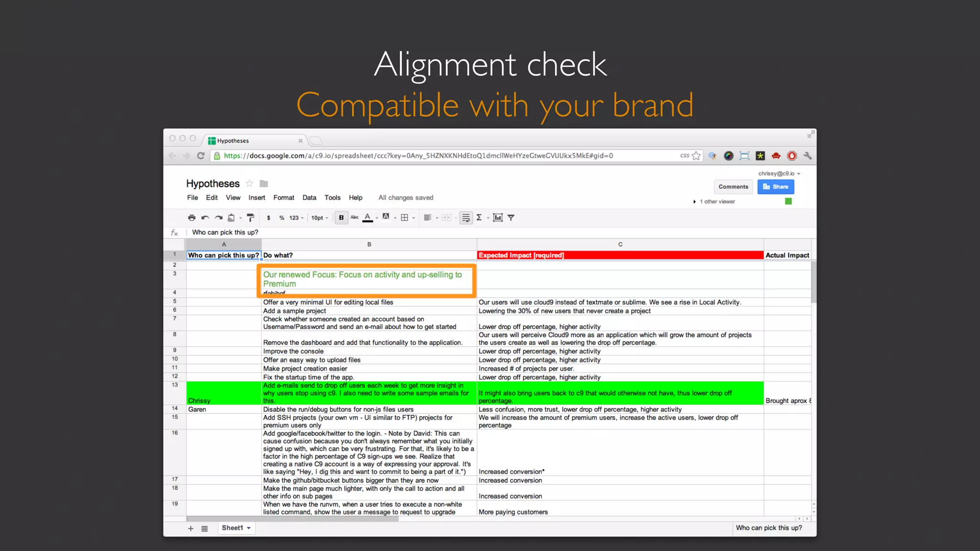Open the File menu
This screenshot has height=551, width=980.
(192, 198)
